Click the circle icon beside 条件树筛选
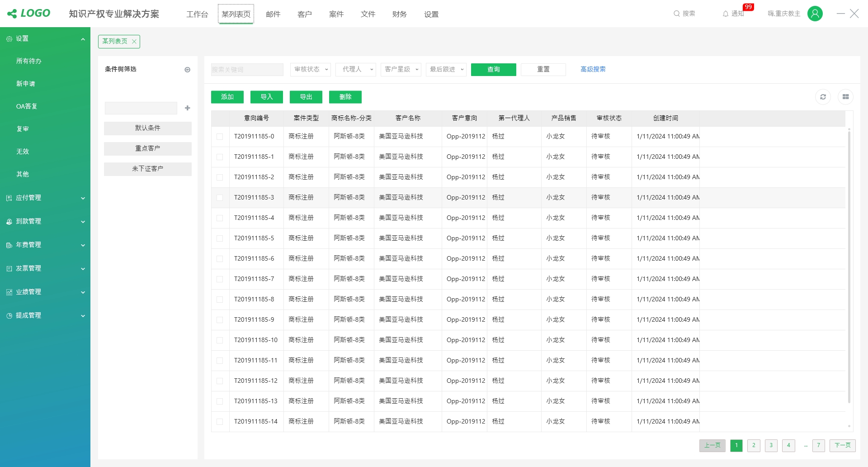 [x=187, y=70]
